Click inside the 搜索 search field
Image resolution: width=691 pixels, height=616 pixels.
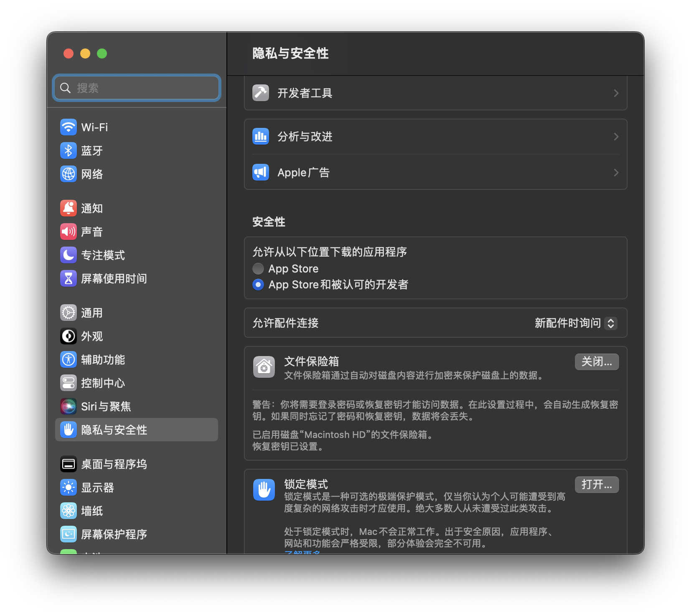click(136, 88)
